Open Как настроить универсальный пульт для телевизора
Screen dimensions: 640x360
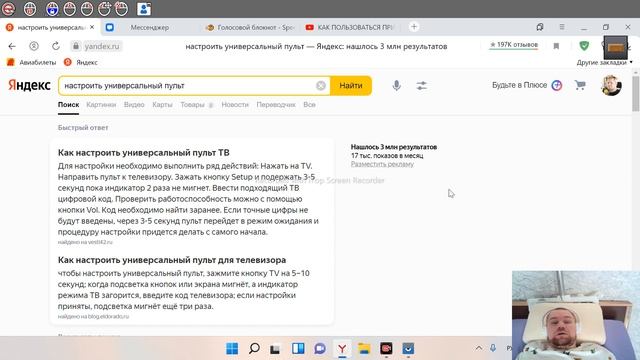(172, 260)
